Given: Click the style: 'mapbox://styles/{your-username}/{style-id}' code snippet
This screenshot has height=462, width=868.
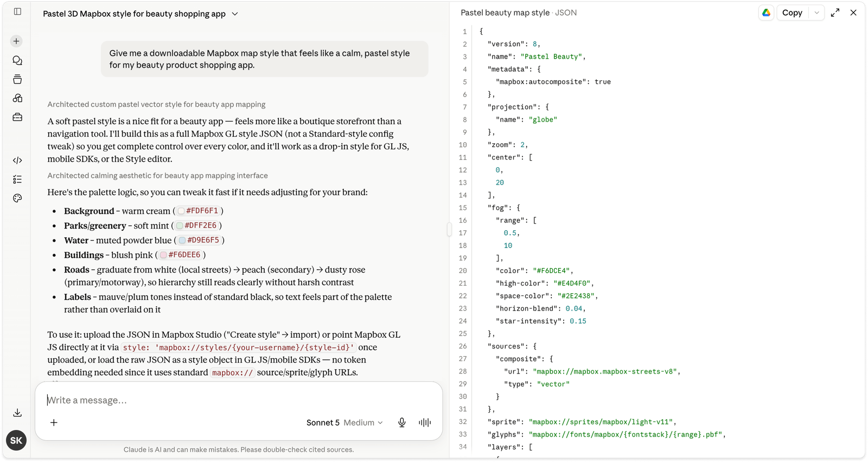Looking at the screenshot, I should coord(239,347).
